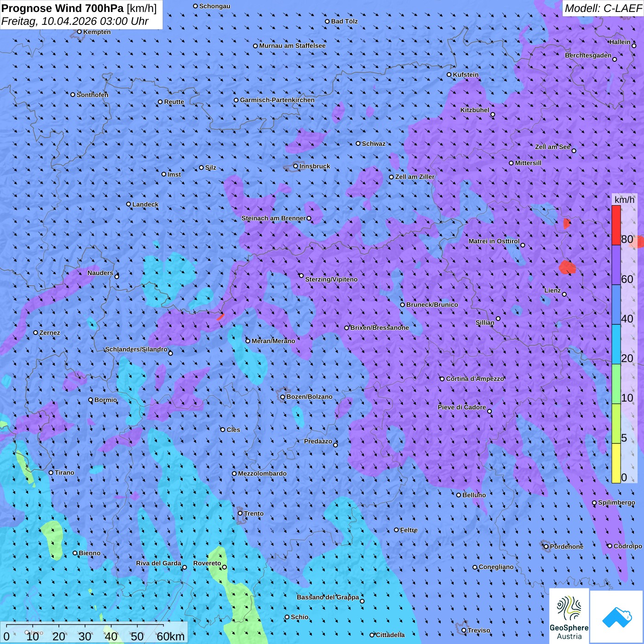Click the Reutte city label
Viewport: 644px width, 644px height.
tap(174, 102)
